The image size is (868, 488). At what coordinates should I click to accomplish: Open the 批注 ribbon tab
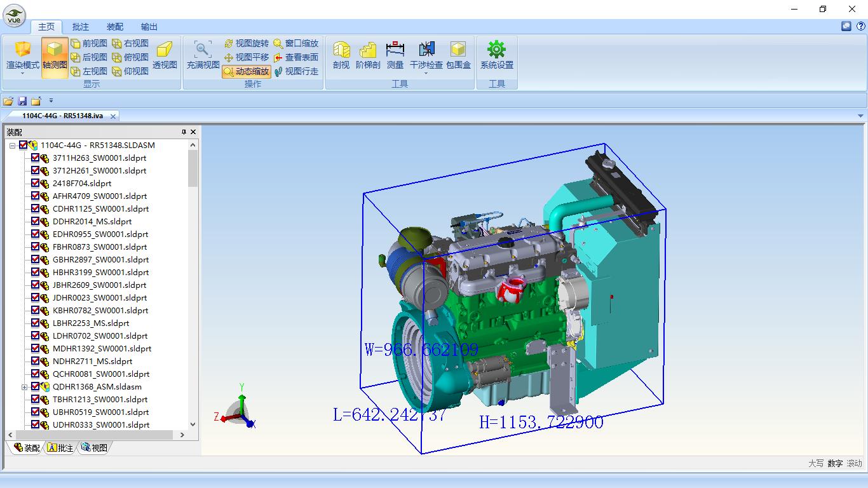pos(81,27)
